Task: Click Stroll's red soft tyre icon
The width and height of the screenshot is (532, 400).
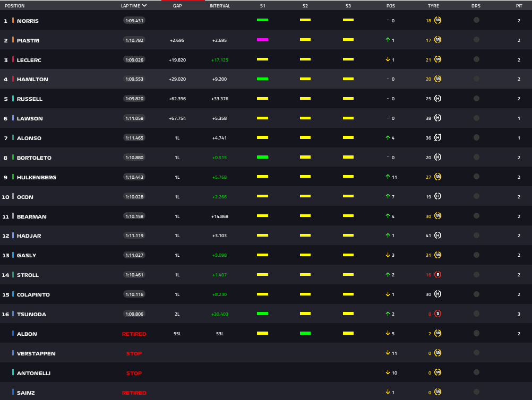Action: click(x=437, y=275)
